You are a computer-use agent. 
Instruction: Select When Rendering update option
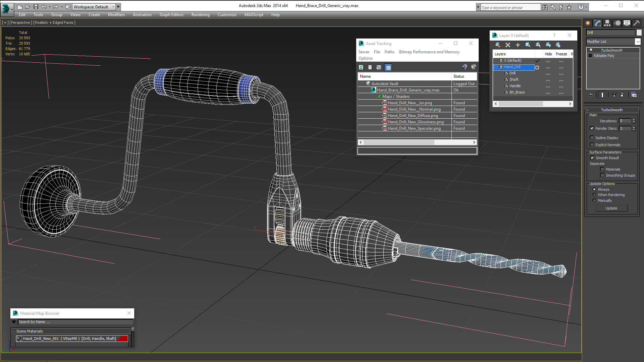click(594, 194)
